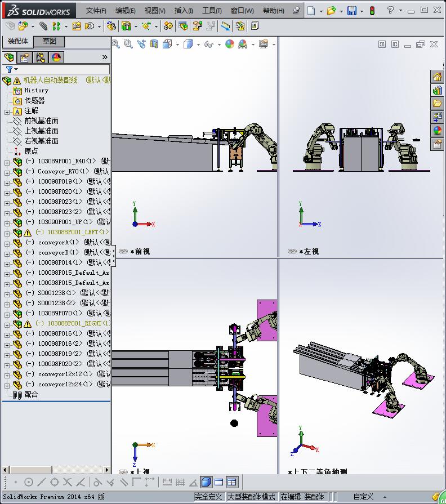The width and height of the screenshot is (446, 504).
Task: Open the Design Library task pane icon
Action: coord(437,90)
